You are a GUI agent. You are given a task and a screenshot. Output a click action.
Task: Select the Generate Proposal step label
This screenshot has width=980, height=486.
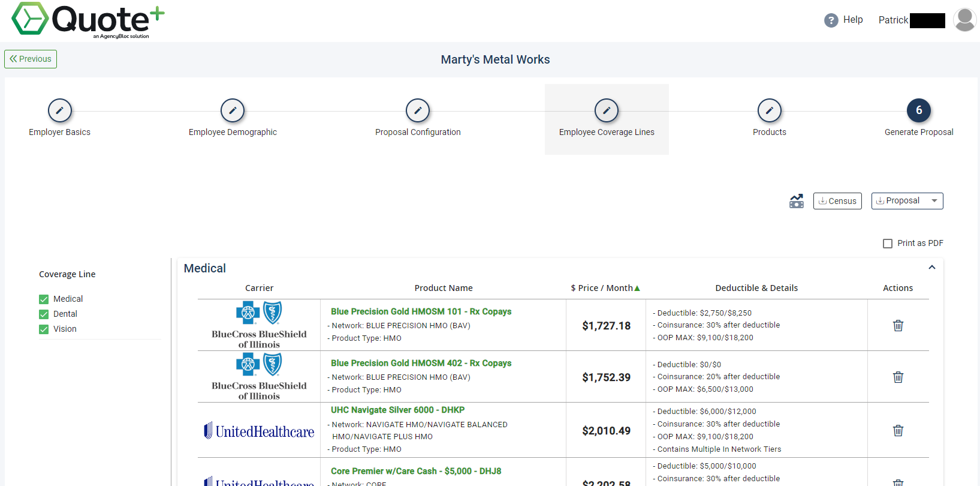click(919, 132)
